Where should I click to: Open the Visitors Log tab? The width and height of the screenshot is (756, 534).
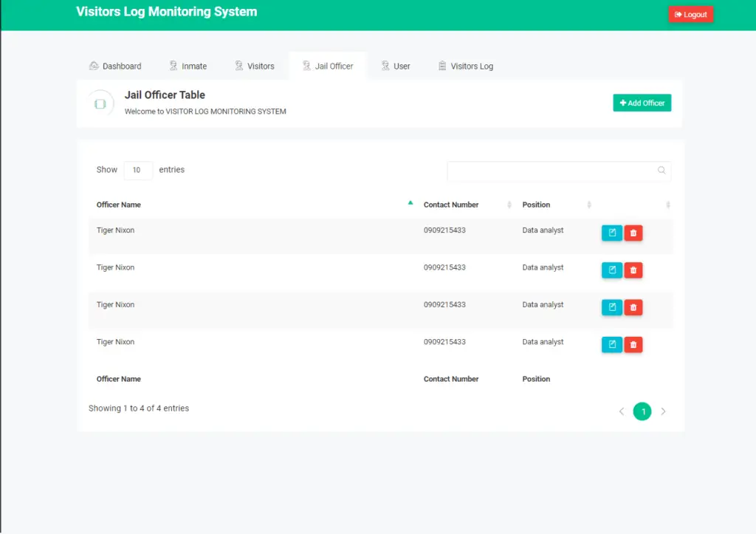pos(465,66)
